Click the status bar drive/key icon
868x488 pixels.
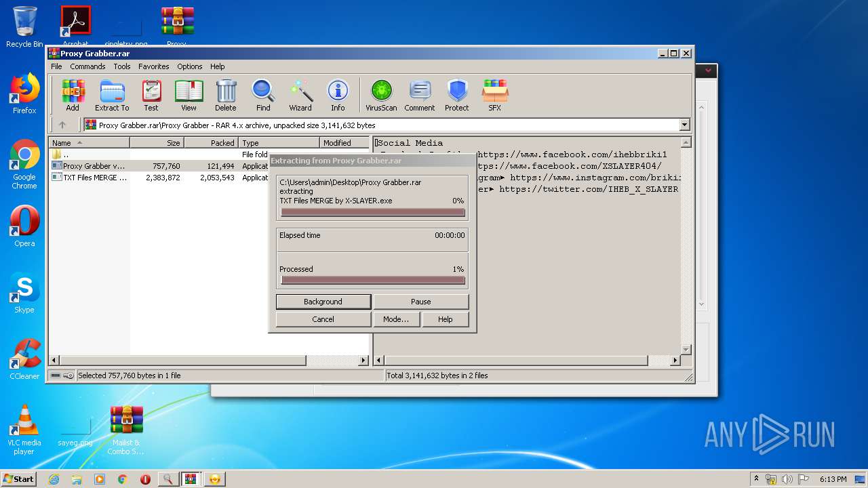(62, 375)
